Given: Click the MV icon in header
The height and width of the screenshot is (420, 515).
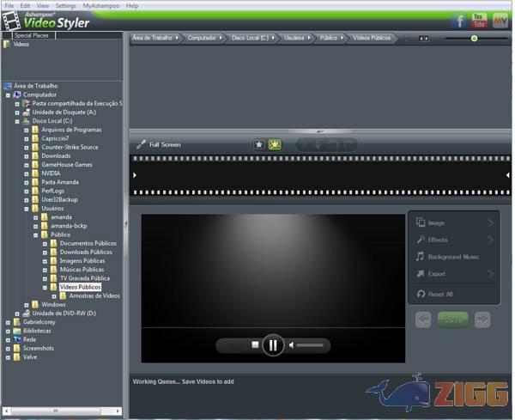Looking at the screenshot, I should click(x=500, y=21).
